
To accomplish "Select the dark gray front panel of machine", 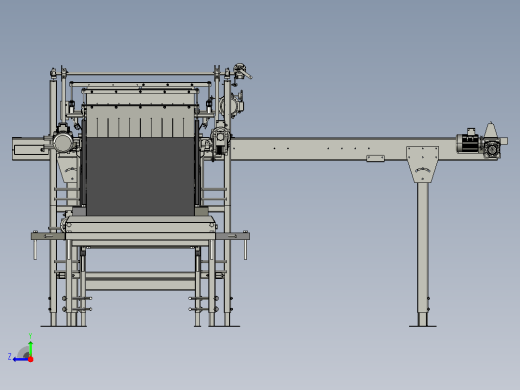I will click(140, 177).
